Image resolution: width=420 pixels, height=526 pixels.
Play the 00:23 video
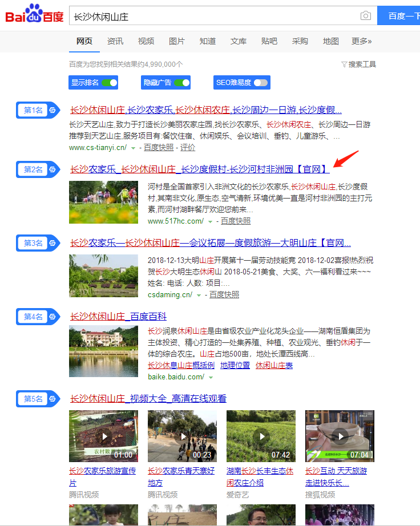point(182,436)
